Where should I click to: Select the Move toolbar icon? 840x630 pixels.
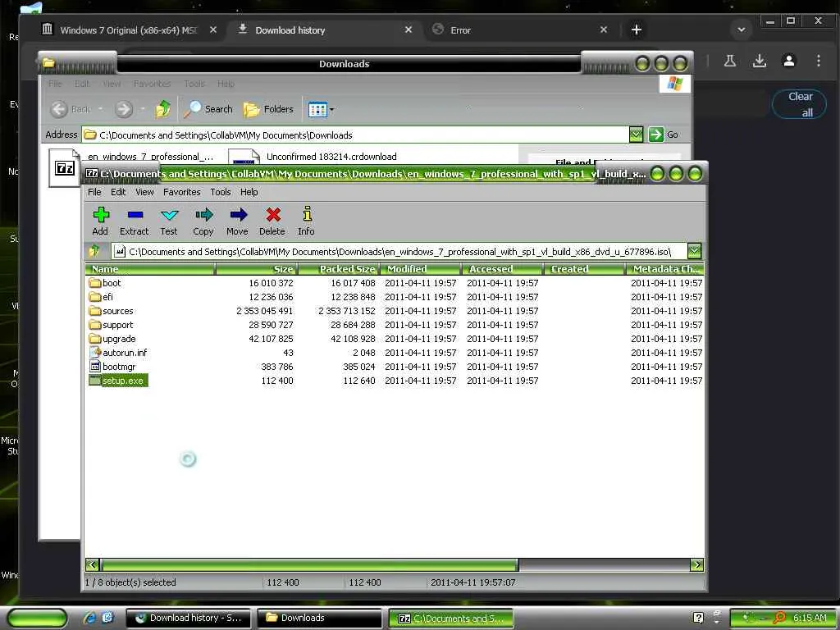click(237, 221)
